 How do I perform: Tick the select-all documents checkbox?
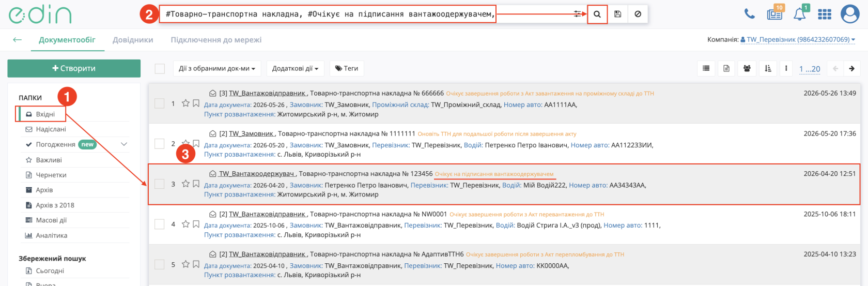(x=160, y=68)
